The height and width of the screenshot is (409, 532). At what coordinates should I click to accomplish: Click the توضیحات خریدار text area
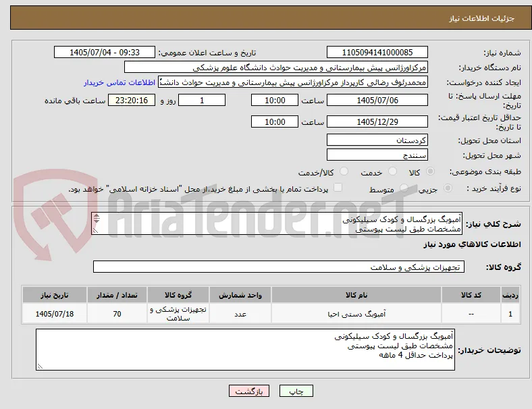[x=245, y=350]
